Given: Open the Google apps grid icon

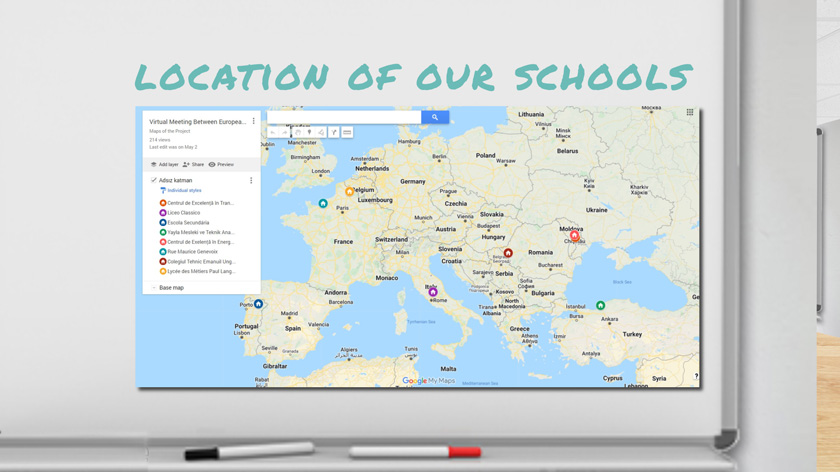Looking at the screenshot, I should point(689,113).
